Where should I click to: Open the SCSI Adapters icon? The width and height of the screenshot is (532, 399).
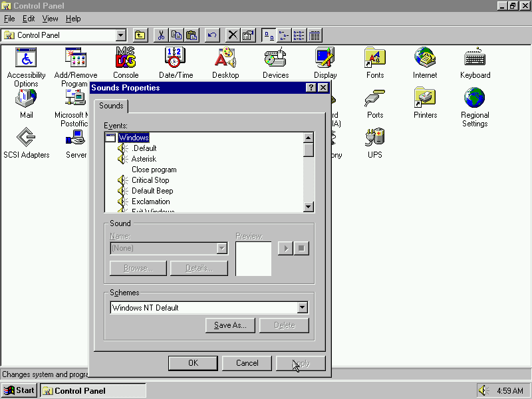pyautogui.click(x=26, y=138)
